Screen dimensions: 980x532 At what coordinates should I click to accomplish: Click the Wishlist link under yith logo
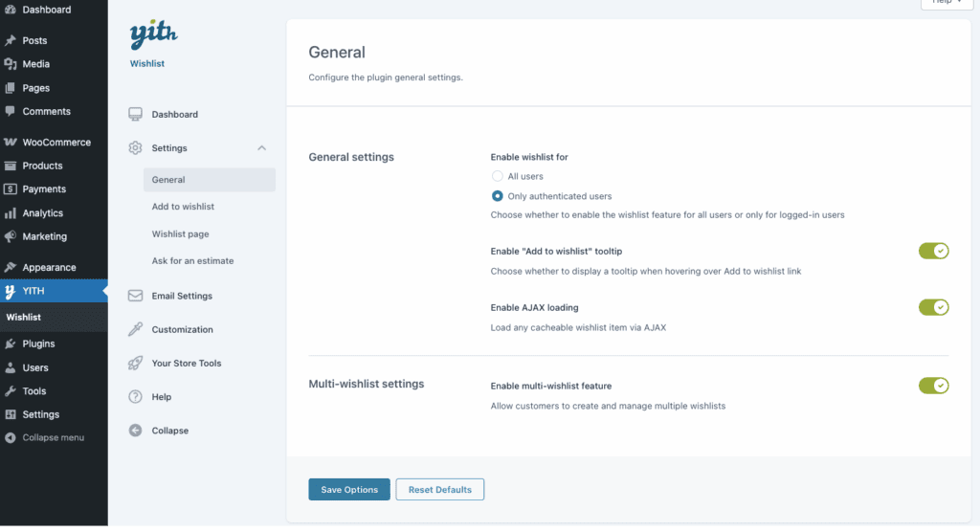pos(146,64)
